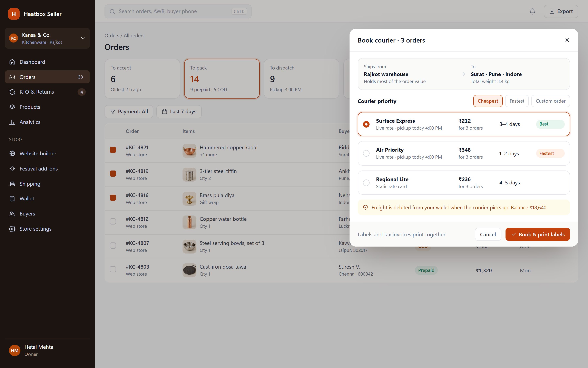This screenshot has width=588, height=368.
Task: Open the Last 7 days date filter
Action: 179,111
